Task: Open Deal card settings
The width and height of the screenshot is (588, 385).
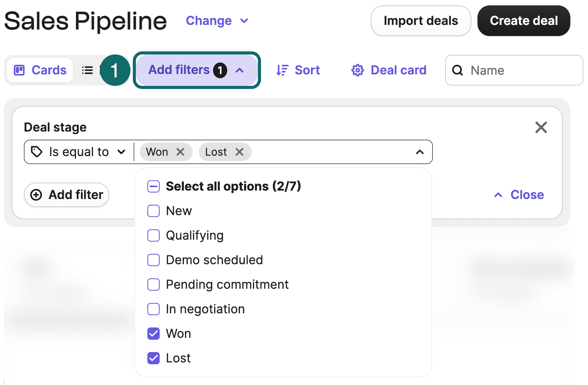Action: click(389, 70)
